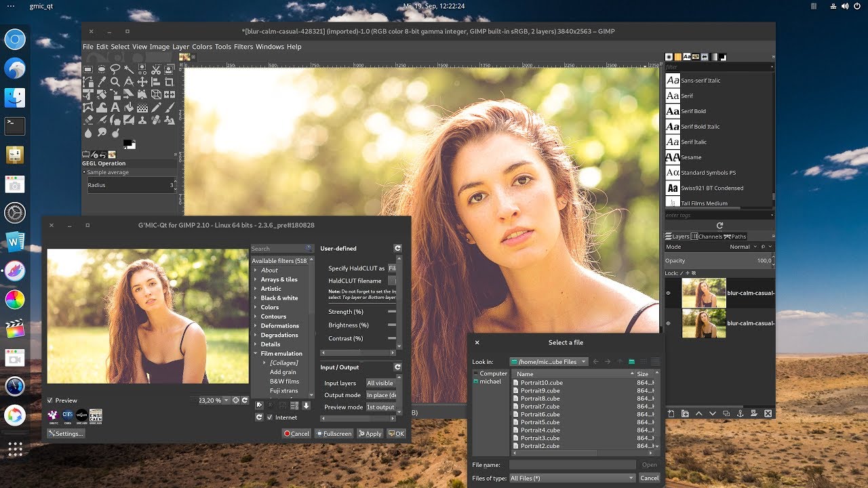Select the Crop tool
The height and width of the screenshot is (488, 868).
170,82
